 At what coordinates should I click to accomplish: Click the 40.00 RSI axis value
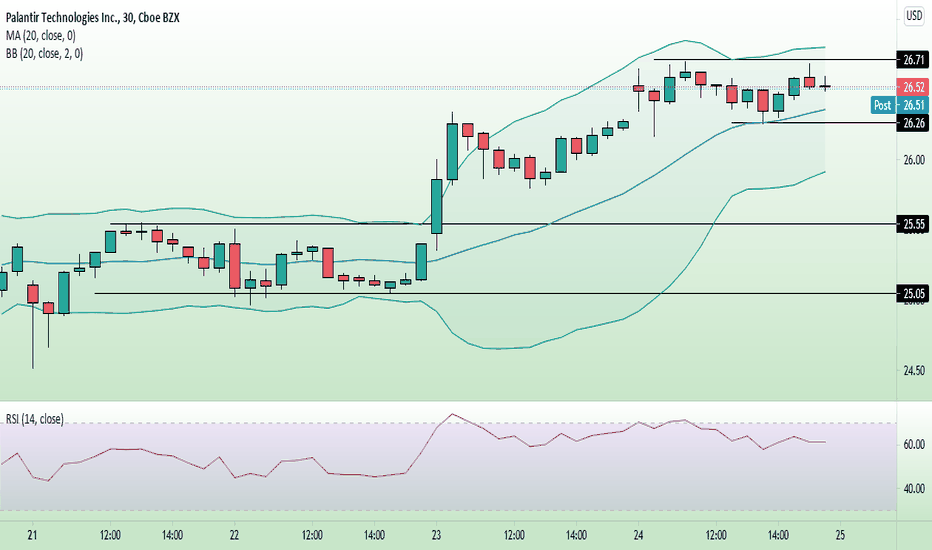point(914,489)
